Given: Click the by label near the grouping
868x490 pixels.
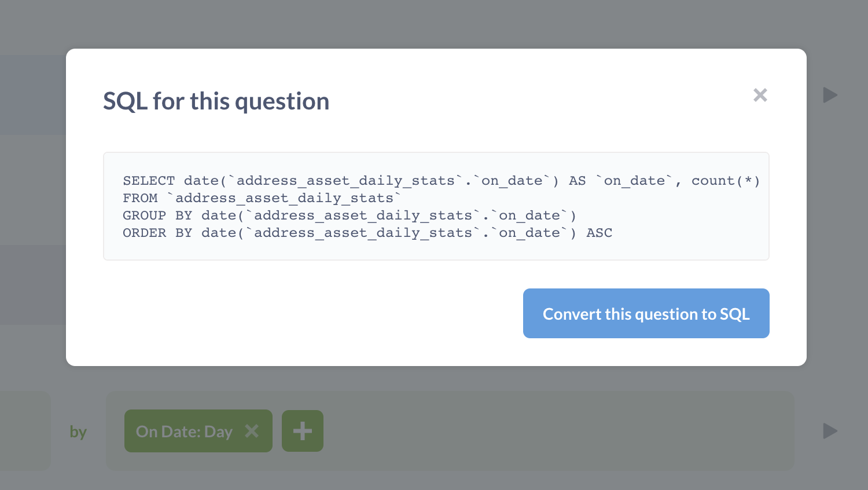Looking at the screenshot, I should 79,431.
